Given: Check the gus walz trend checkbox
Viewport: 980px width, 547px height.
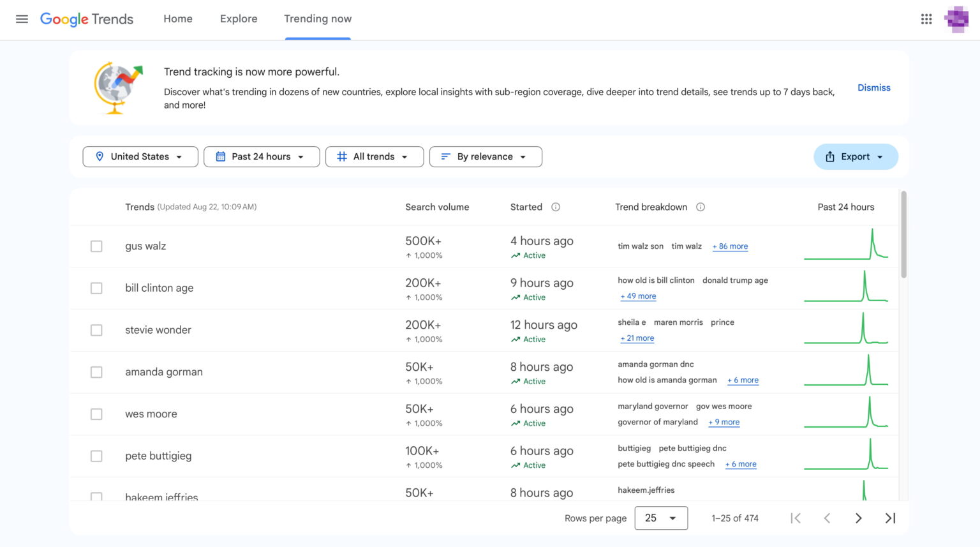Looking at the screenshot, I should click(96, 246).
